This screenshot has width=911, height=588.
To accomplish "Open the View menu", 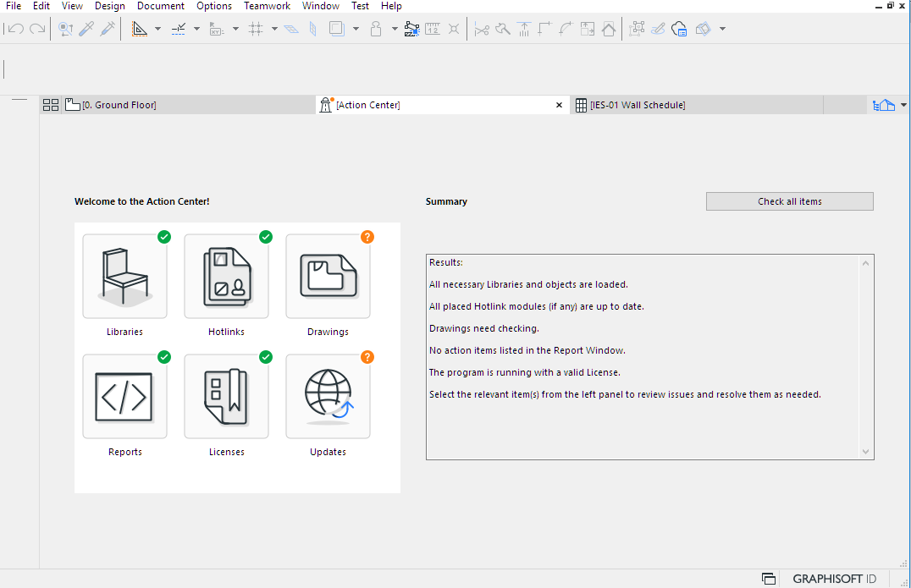I will coord(72,6).
